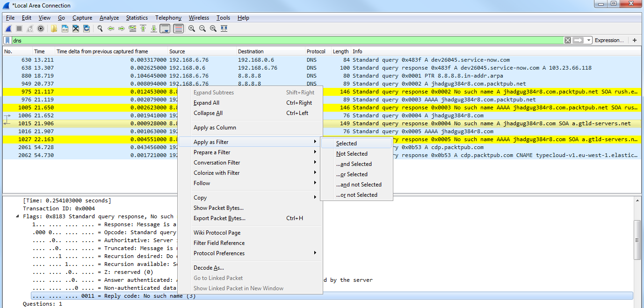Open display filter history dropdown arrow
The image size is (644, 308).
(x=589, y=40)
